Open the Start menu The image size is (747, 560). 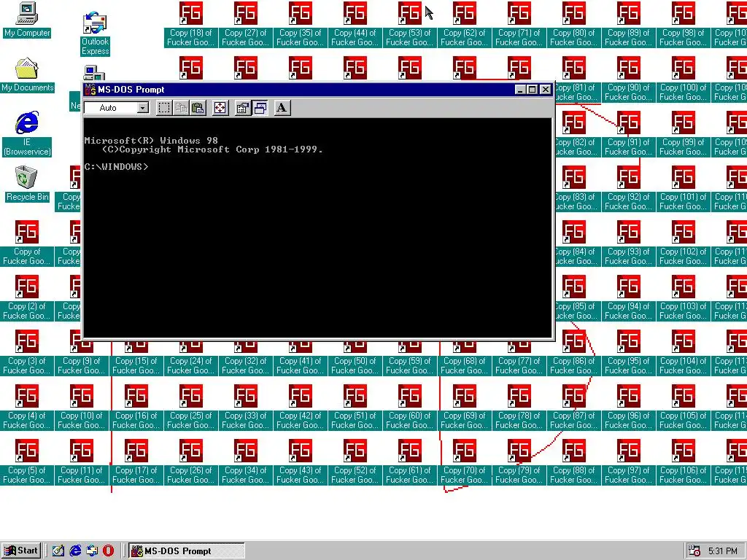[21, 551]
